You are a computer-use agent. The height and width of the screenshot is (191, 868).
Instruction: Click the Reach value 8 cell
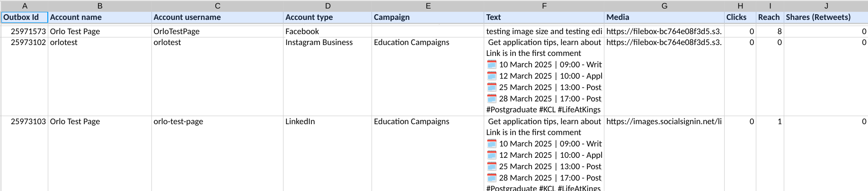(x=770, y=31)
